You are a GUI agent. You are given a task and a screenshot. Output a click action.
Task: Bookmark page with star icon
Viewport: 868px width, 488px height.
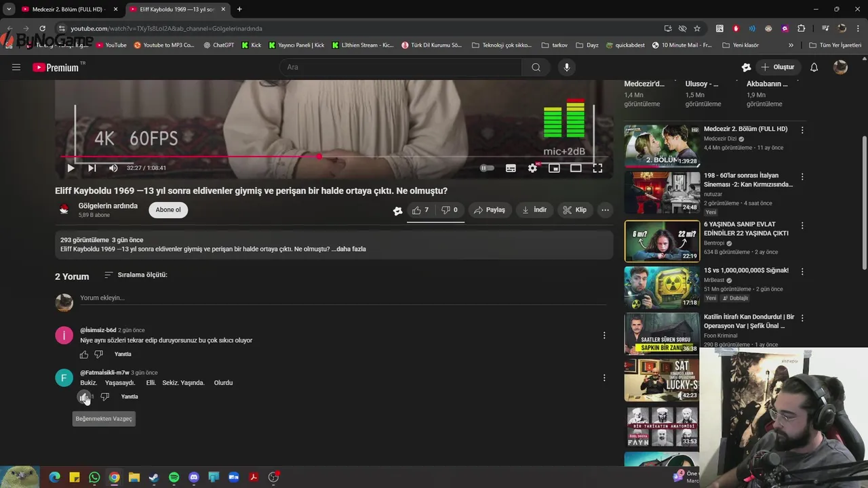pyautogui.click(x=697, y=28)
